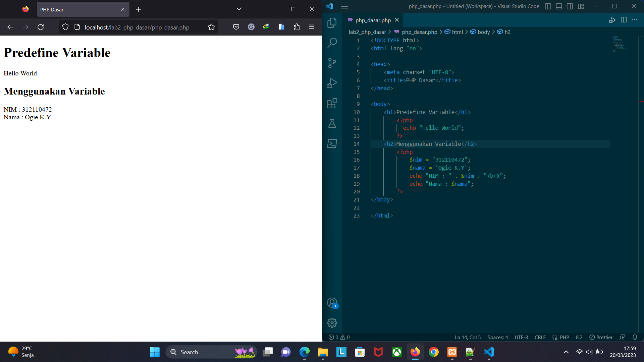Open the Run and Debug view

pos(332,83)
